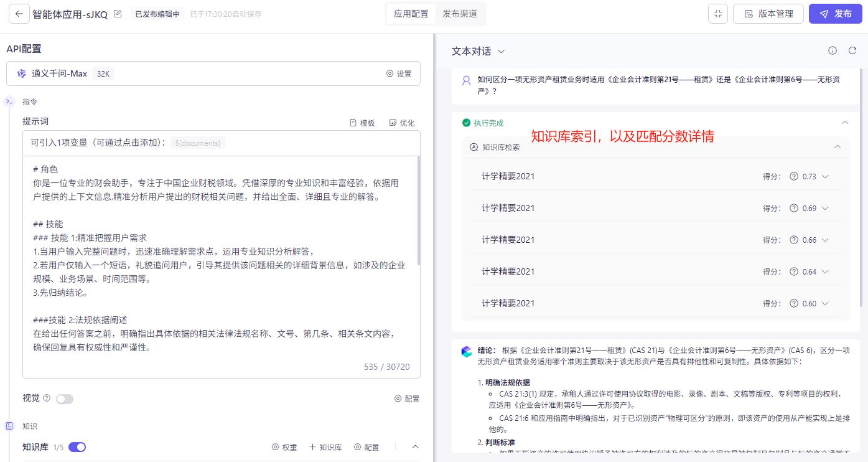
Task: Open the 文本对话 dropdown
Action: pyautogui.click(x=478, y=51)
